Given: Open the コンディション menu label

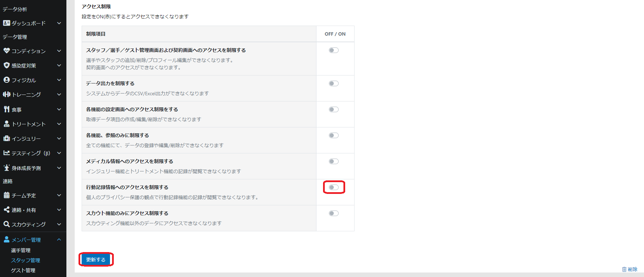Looking at the screenshot, I should pos(29,51).
